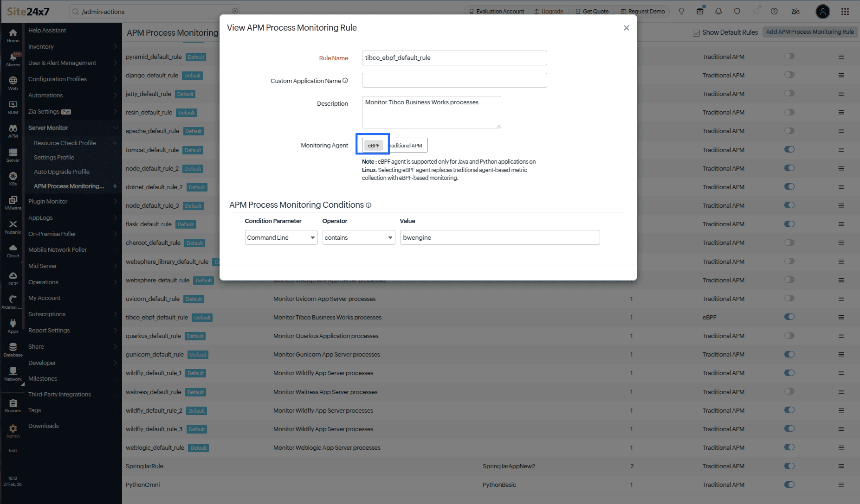The height and width of the screenshot is (504, 860).
Task: Click the Value field containing bwengine
Action: (500, 237)
